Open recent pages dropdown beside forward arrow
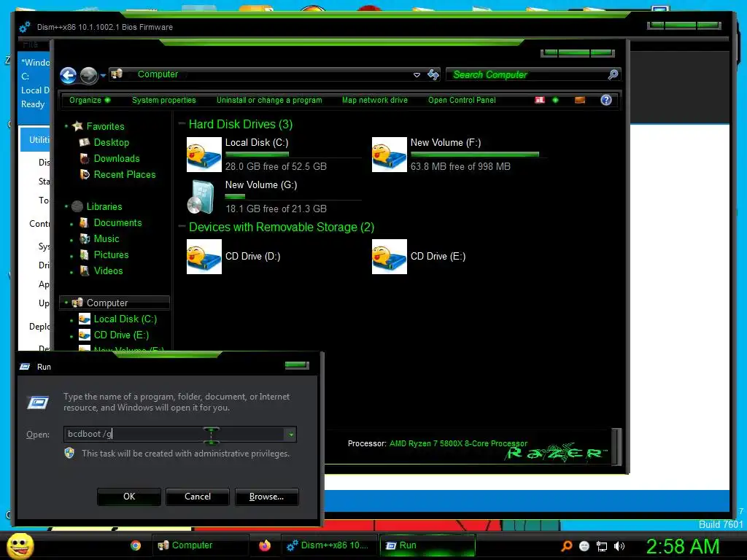 pos(103,75)
